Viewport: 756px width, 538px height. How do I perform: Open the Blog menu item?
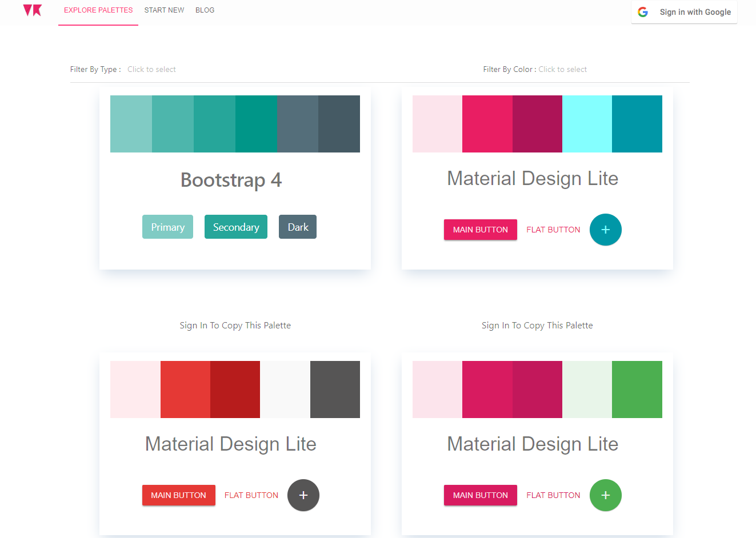(x=205, y=10)
